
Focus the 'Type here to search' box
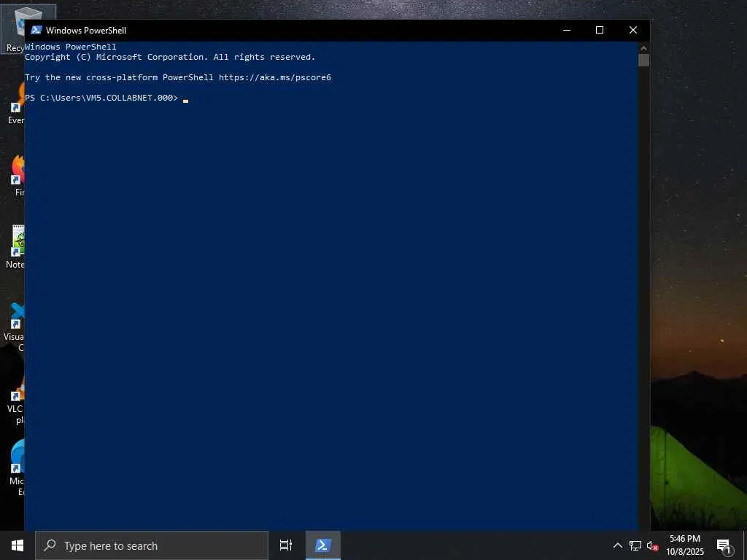pos(152,545)
